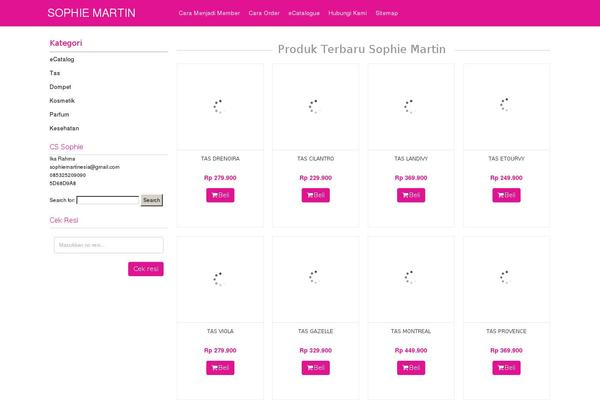600x400 pixels.
Task: Open TAS CILANTRO product title
Action: click(x=316, y=158)
